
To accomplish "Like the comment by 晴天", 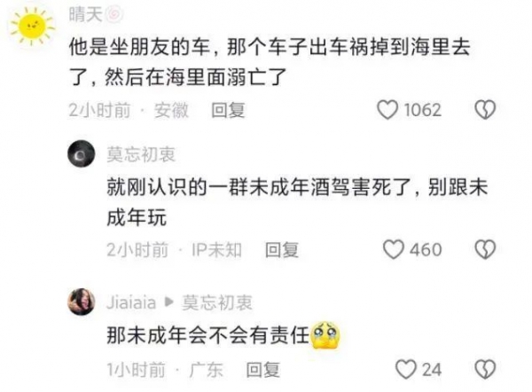I will pyautogui.click(x=387, y=110).
